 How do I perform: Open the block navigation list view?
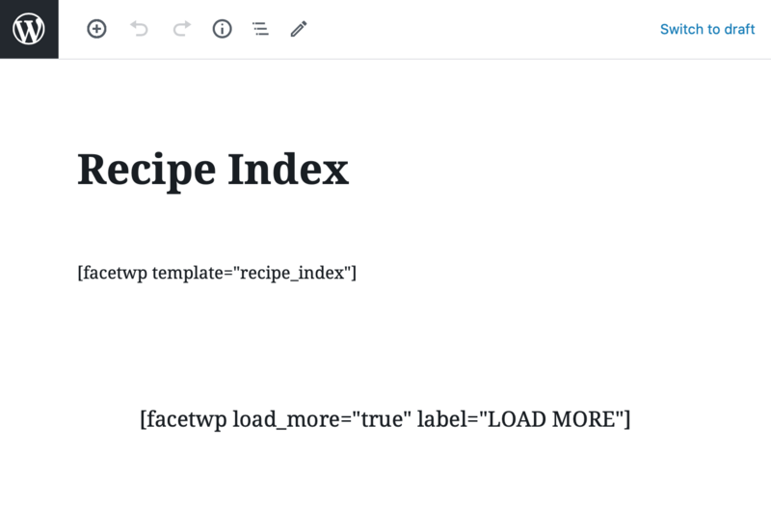(x=260, y=29)
